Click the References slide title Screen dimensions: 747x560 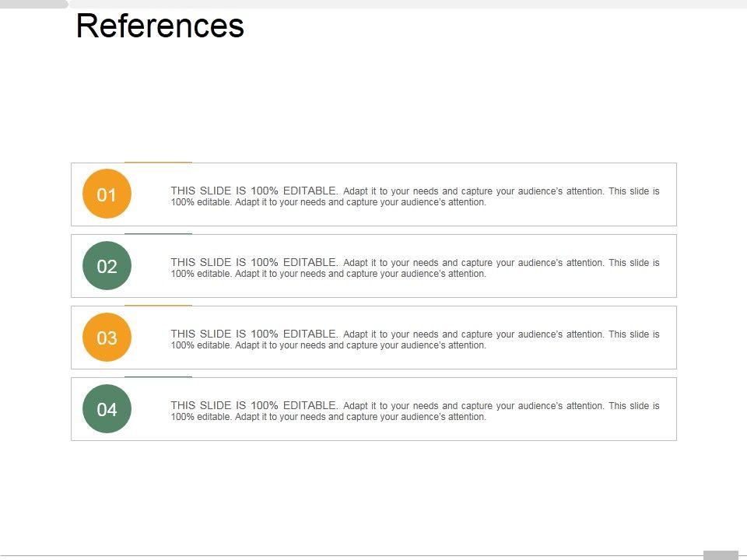pyautogui.click(x=160, y=26)
